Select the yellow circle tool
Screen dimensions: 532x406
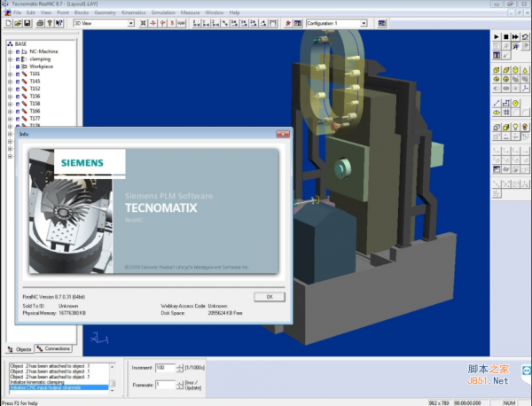coord(515,103)
